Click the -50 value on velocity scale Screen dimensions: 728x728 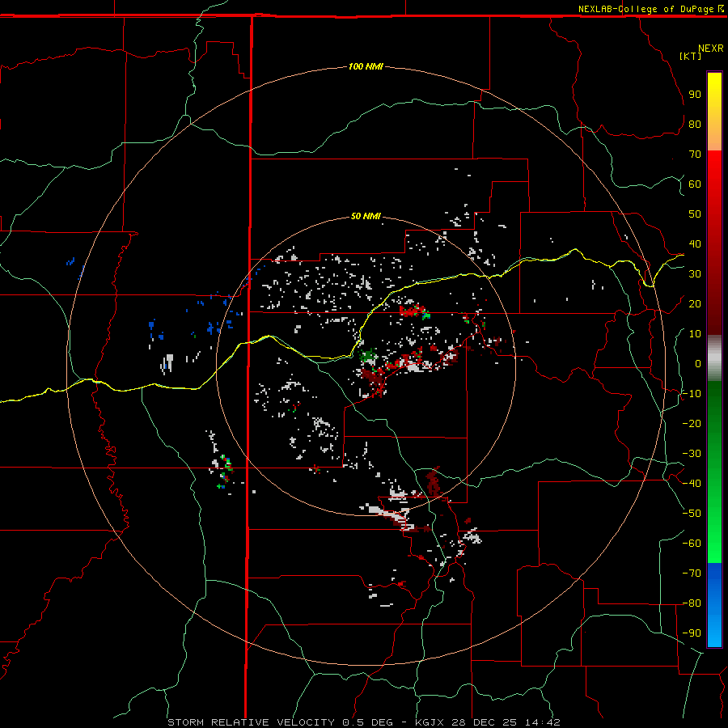tap(692, 514)
